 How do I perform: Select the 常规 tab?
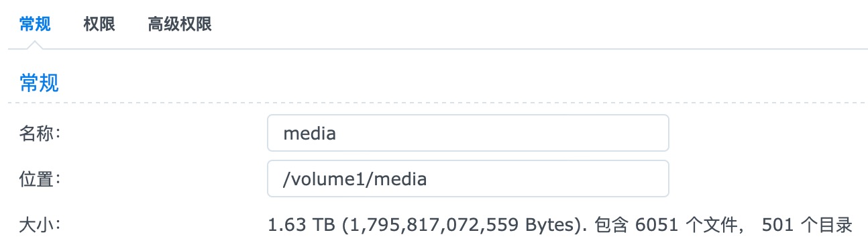tap(35, 25)
